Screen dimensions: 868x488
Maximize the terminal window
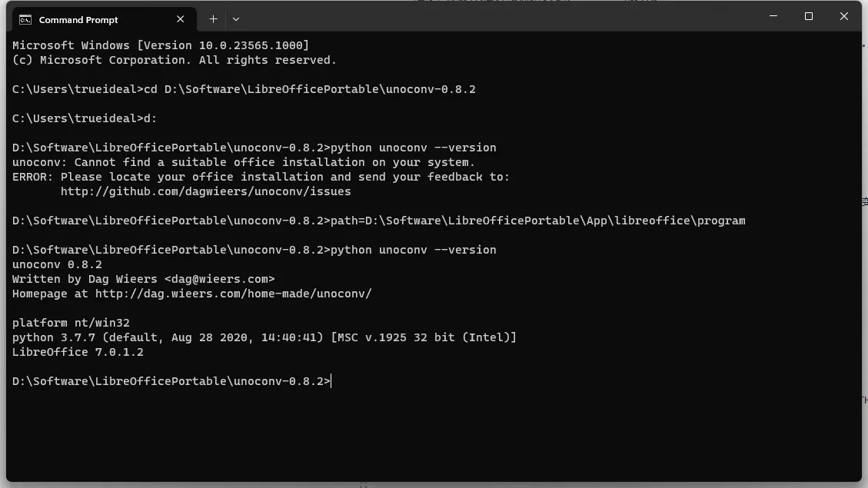tap(809, 16)
